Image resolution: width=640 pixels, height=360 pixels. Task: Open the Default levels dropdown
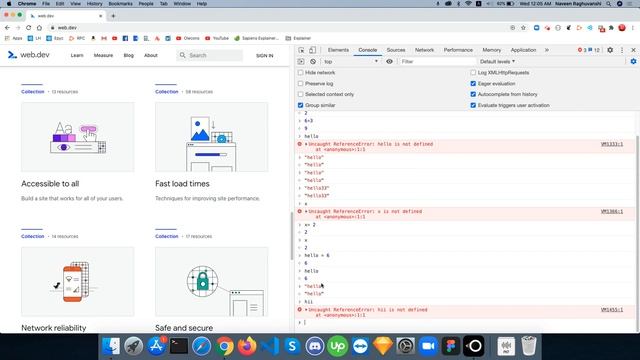[497, 61]
